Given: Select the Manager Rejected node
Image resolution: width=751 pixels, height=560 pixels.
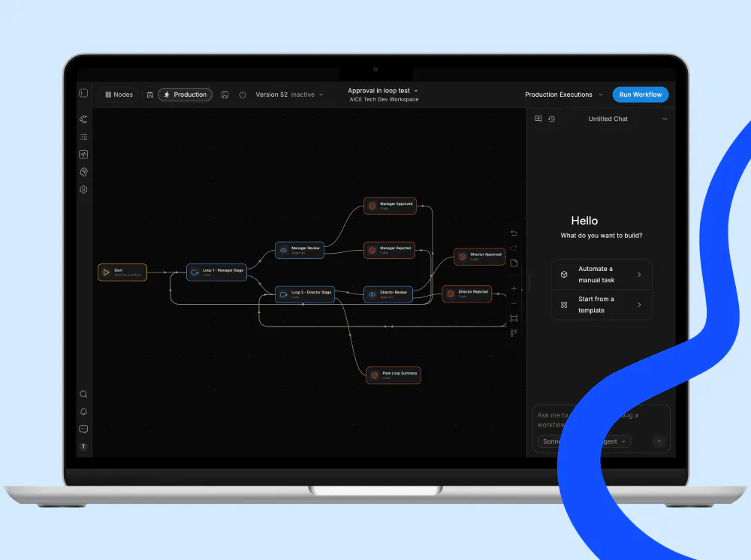Looking at the screenshot, I should click(389, 250).
